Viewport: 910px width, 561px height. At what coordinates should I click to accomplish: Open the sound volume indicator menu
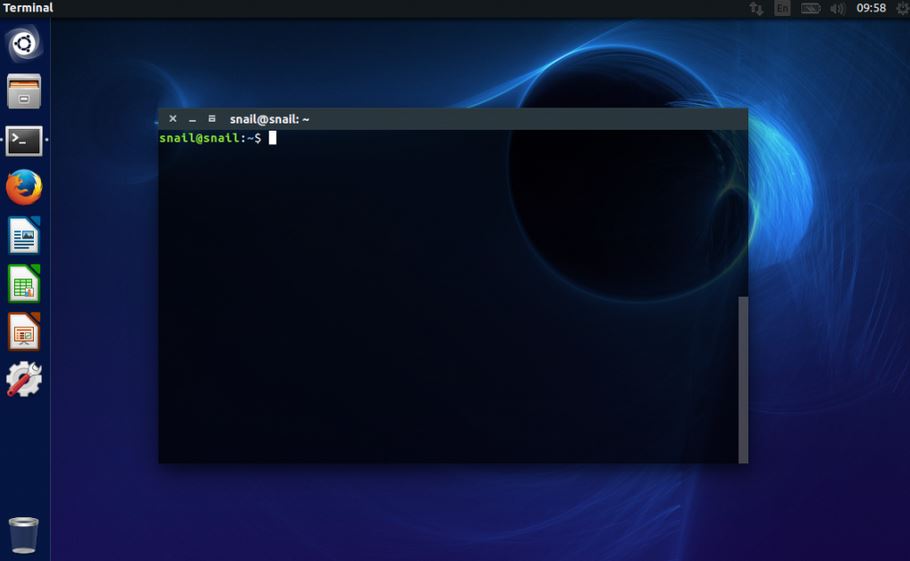pos(837,8)
